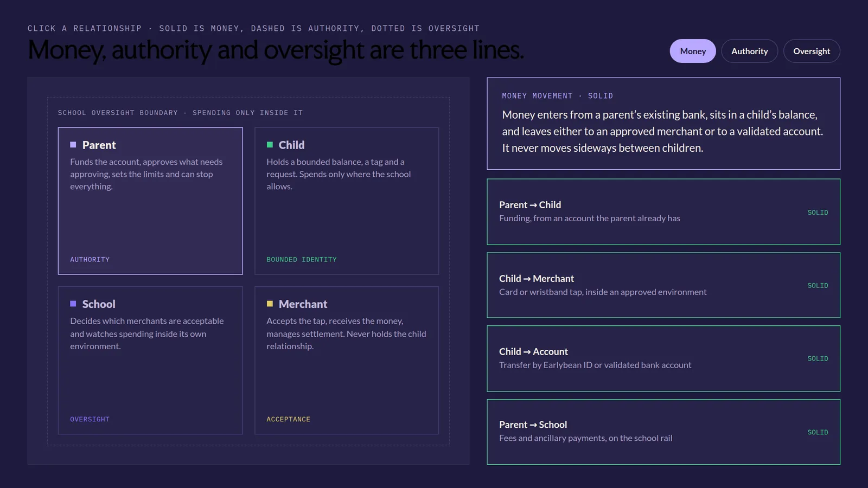Viewport: 868px width, 488px height.
Task: Click 'SOLID' tag on Parent → Child row
Action: point(818,213)
